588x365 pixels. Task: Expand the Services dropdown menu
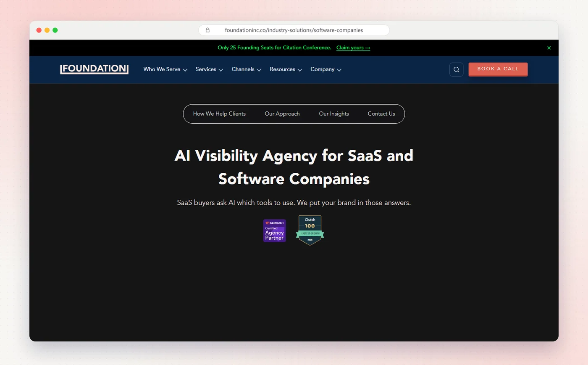(209, 69)
